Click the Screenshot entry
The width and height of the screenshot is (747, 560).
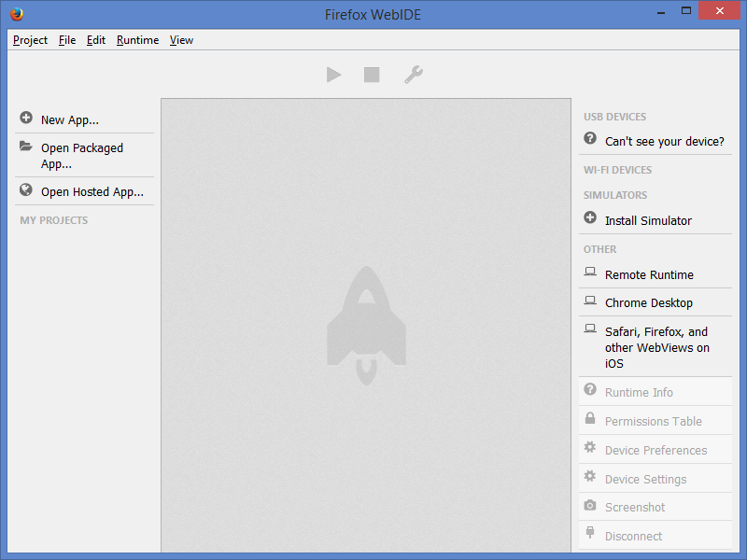[655, 507]
